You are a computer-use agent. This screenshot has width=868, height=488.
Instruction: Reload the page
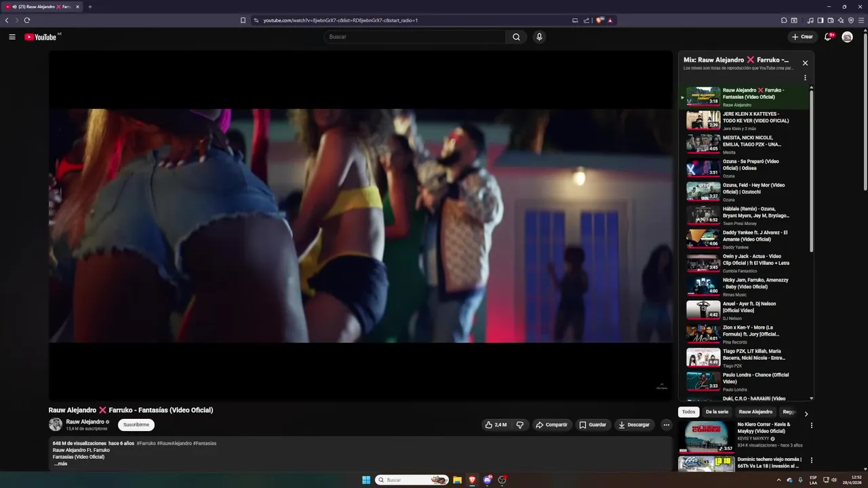(x=27, y=20)
